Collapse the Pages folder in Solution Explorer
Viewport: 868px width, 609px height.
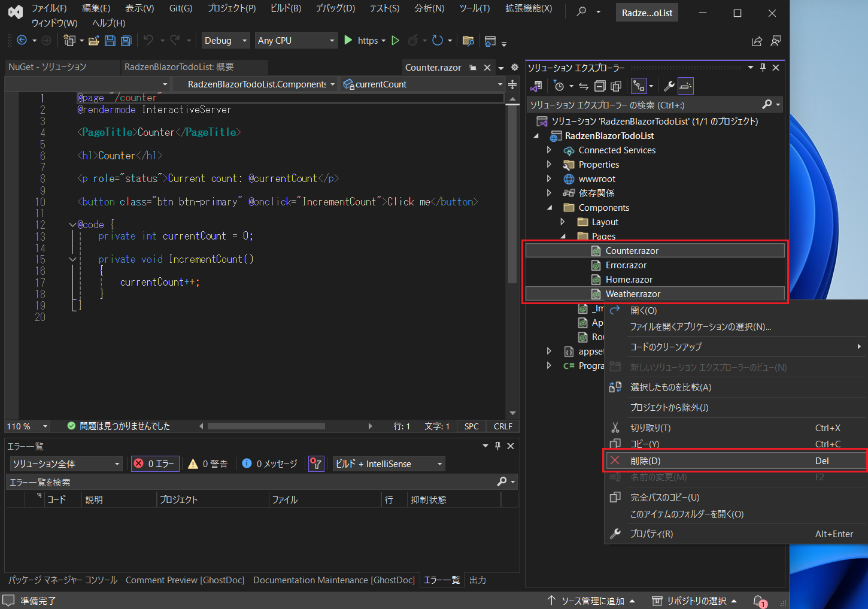563,236
